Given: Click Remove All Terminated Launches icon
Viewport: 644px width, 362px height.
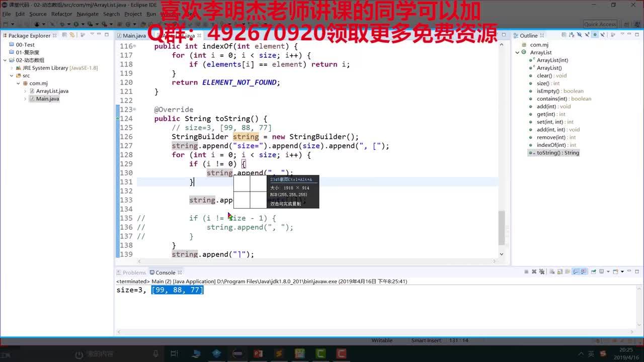Looking at the screenshot, I should point(542,272).
